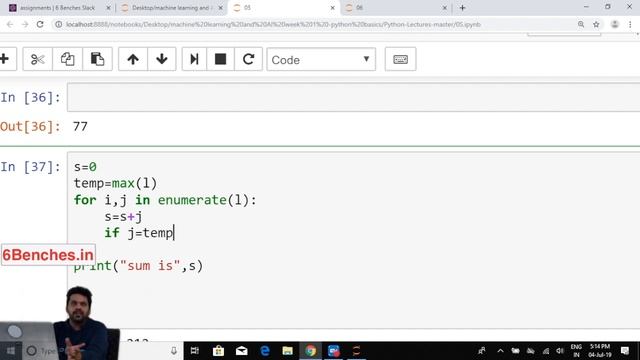Select the In [37] cell prompt
Image resolution: width=640 pixels, height=360 pixels.
pyautogui.click(x=31, y=167)
